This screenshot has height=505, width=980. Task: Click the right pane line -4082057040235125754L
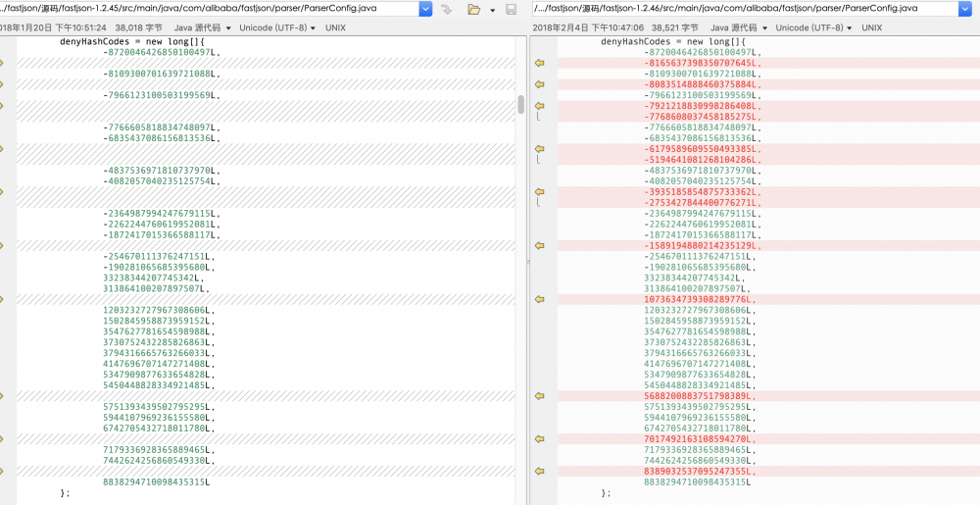click(x=703, y=181)
